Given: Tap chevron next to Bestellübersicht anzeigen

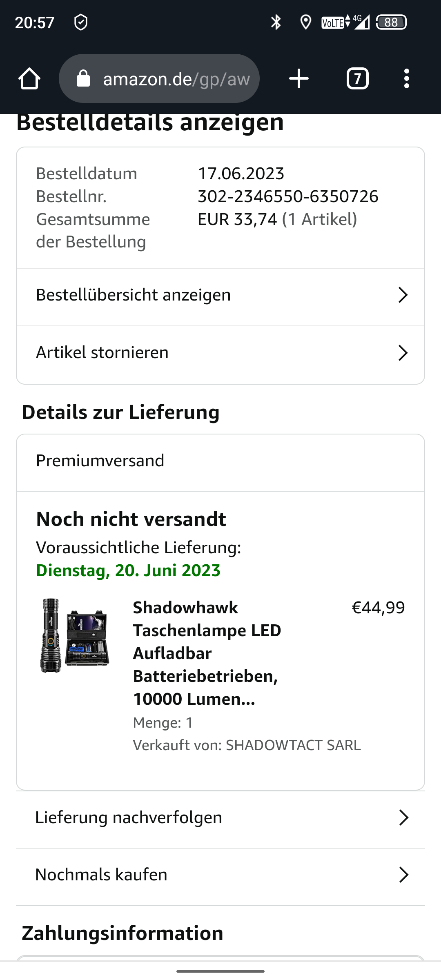Looking at the screenshot, I should (x=403, y=295).
